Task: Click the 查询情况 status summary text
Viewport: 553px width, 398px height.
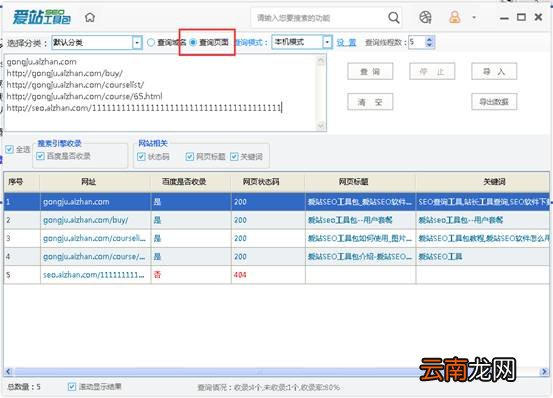Action: (x=268, y=388)
